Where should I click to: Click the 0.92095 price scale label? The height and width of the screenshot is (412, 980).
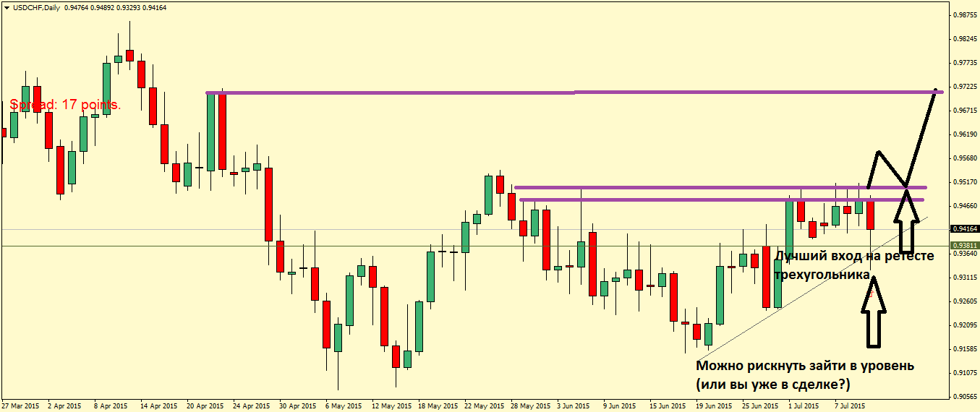pyautogui.click(x=966, y=325)
